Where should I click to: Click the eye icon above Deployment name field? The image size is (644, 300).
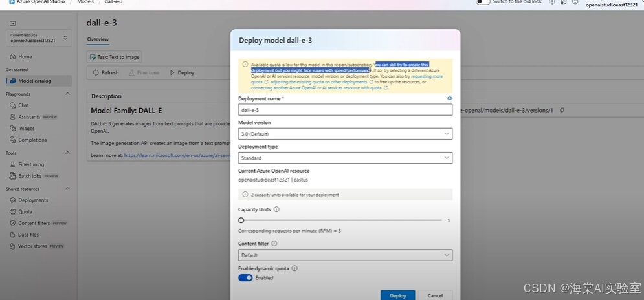coord(449,98)
